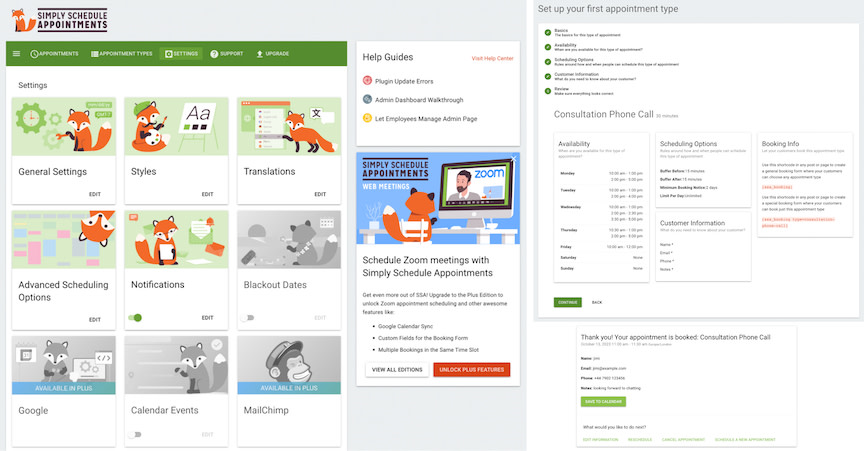The width and height of the screenshot is (864, 451).
Task: Edit General Settings
Action: pos(95,194)
